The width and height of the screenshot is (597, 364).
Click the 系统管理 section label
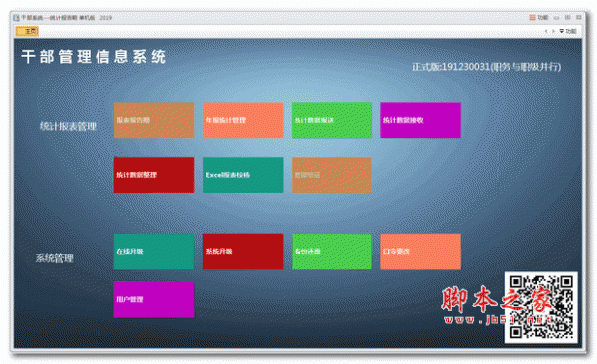point(54,258)
